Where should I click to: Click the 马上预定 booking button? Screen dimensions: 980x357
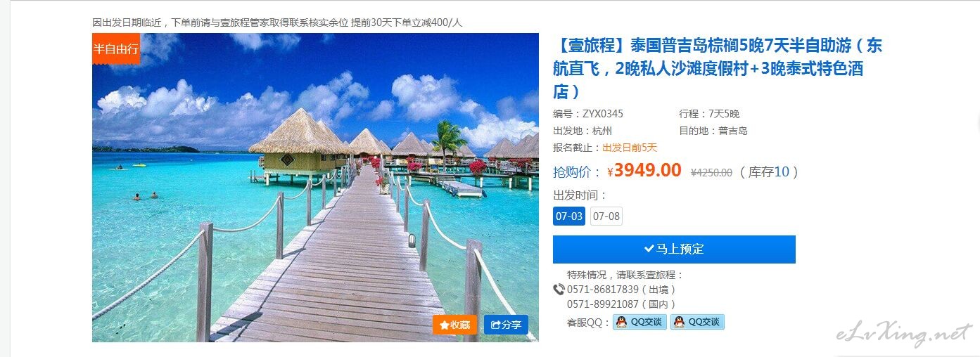pos(674,249)
